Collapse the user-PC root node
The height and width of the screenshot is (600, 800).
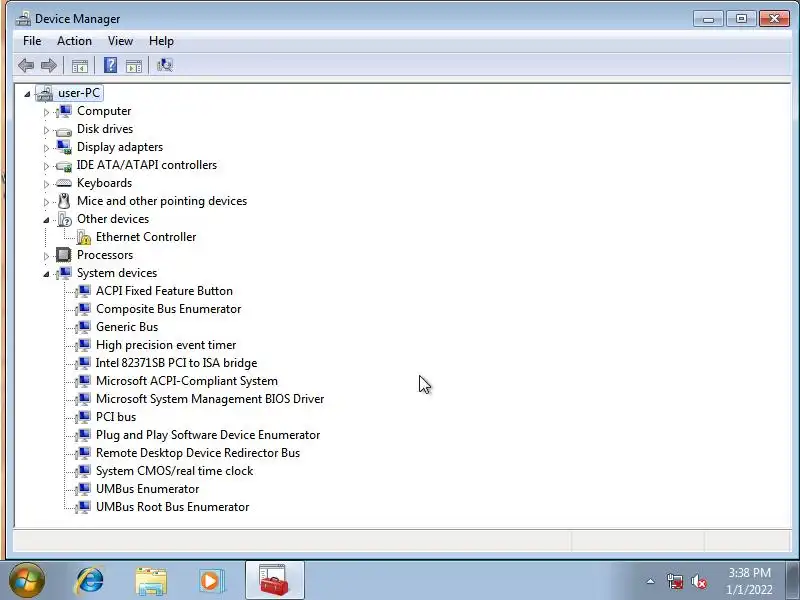click(x=27, y=93)
